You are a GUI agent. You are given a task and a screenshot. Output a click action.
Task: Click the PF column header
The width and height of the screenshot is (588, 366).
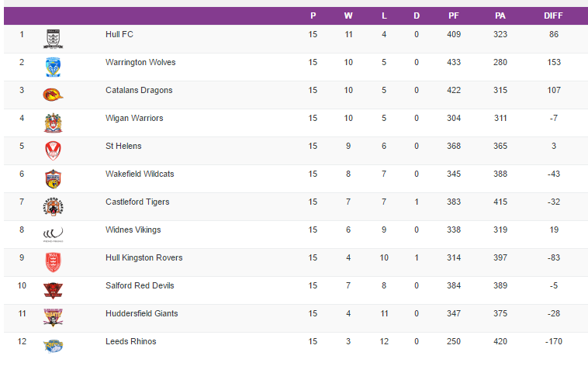point(454,16)
